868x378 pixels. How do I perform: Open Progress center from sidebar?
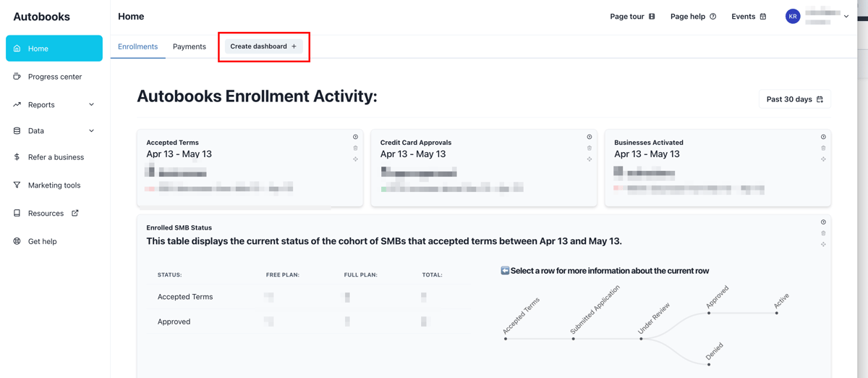(x=54, y=76)
